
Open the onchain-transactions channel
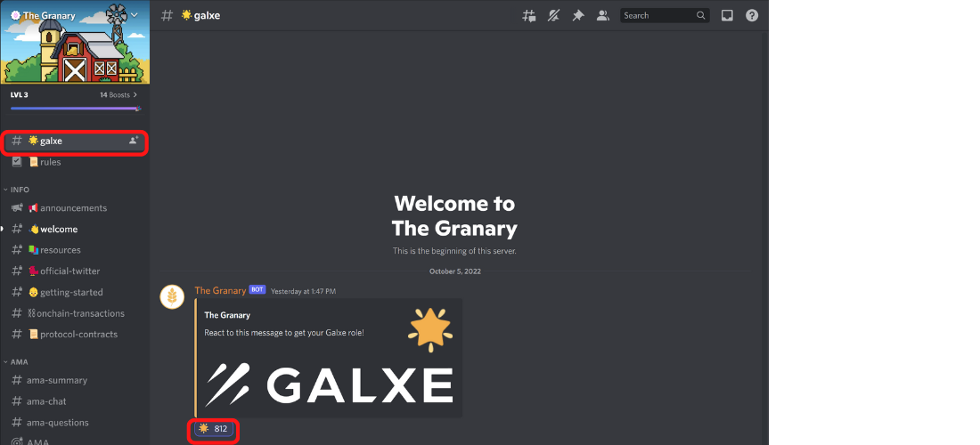[x=75, y=313]
